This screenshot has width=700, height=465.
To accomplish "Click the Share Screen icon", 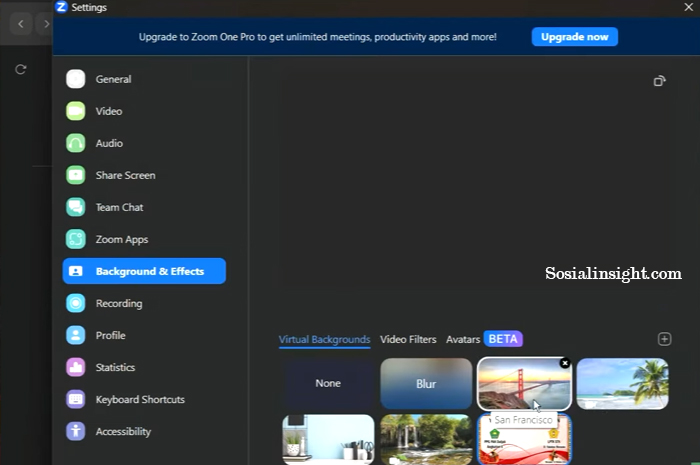I will pyautogui.click(x=75, y=175).
